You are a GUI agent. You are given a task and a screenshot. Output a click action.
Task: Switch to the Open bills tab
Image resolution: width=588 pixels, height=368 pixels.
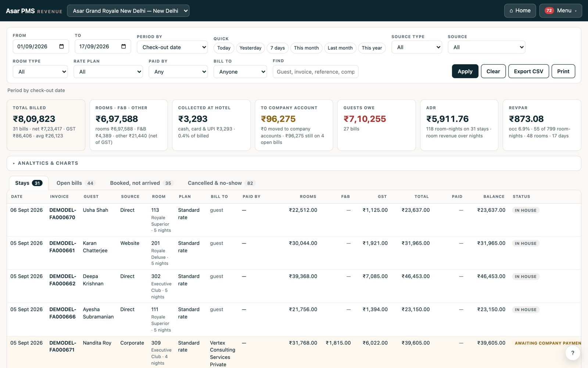click(76, 183)
